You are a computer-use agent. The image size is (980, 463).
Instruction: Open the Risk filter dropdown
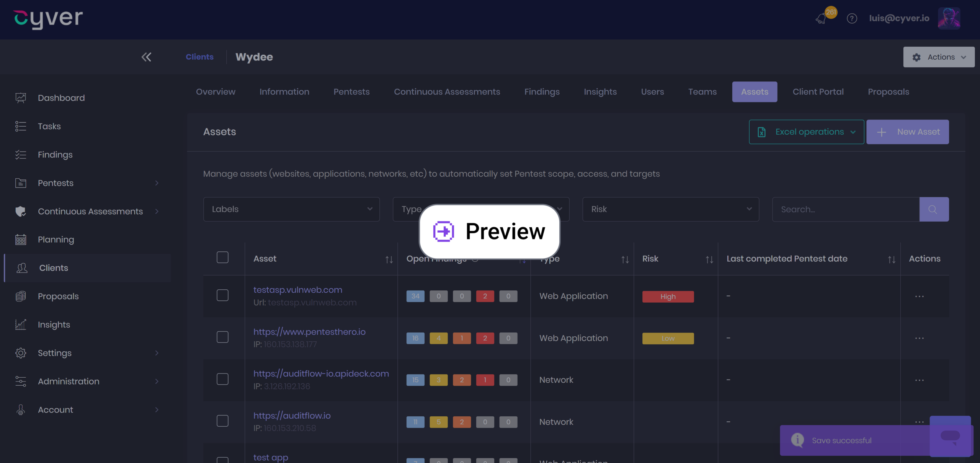point(671,209)
